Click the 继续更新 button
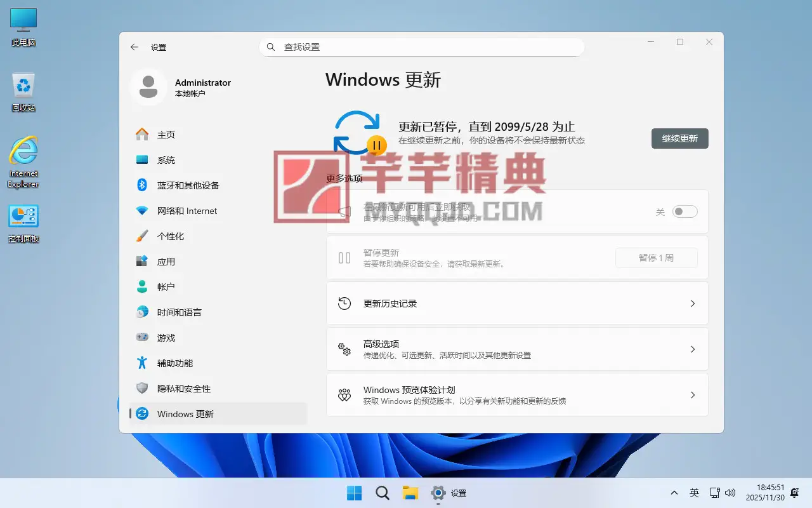Viewport: 812px width, 508px height. tap(679, 138)
